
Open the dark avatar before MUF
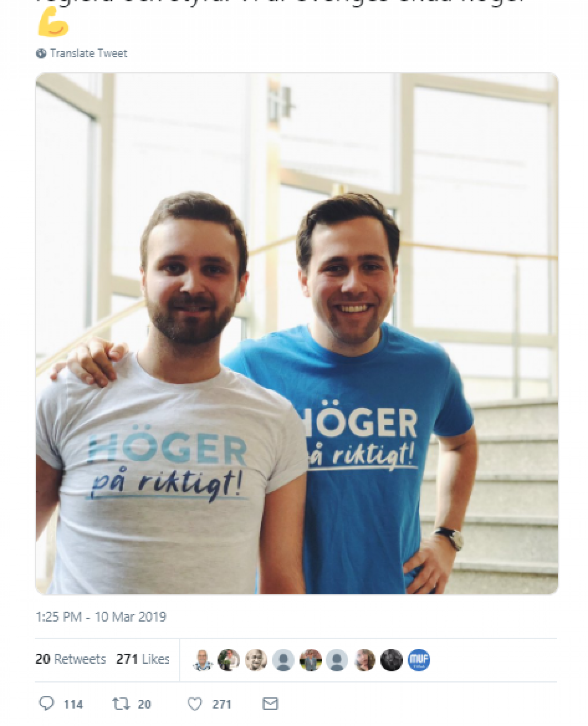pos(391,659)
